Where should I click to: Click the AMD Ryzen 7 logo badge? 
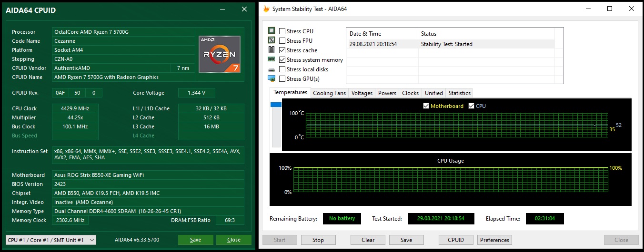click(220, 54)
